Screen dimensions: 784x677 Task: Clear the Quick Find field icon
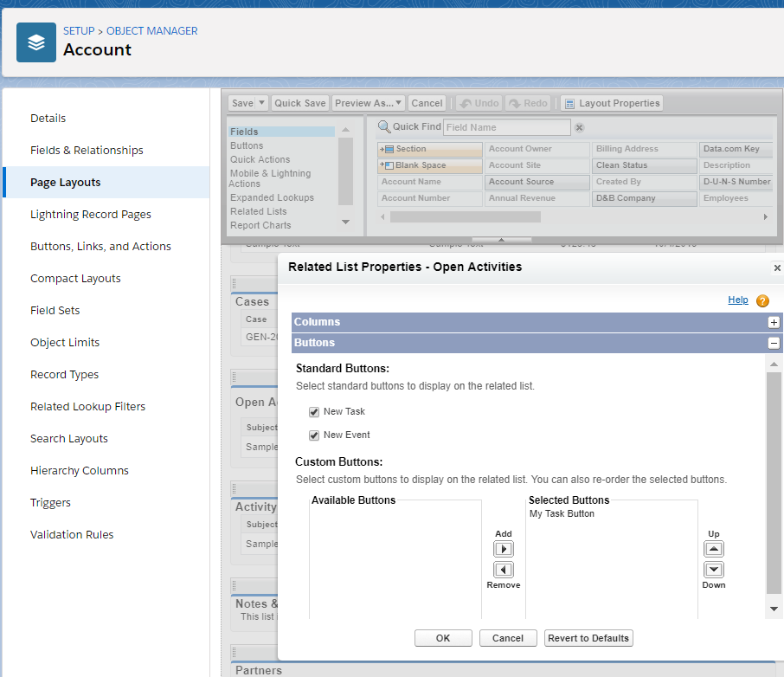[x=580, y=127]
